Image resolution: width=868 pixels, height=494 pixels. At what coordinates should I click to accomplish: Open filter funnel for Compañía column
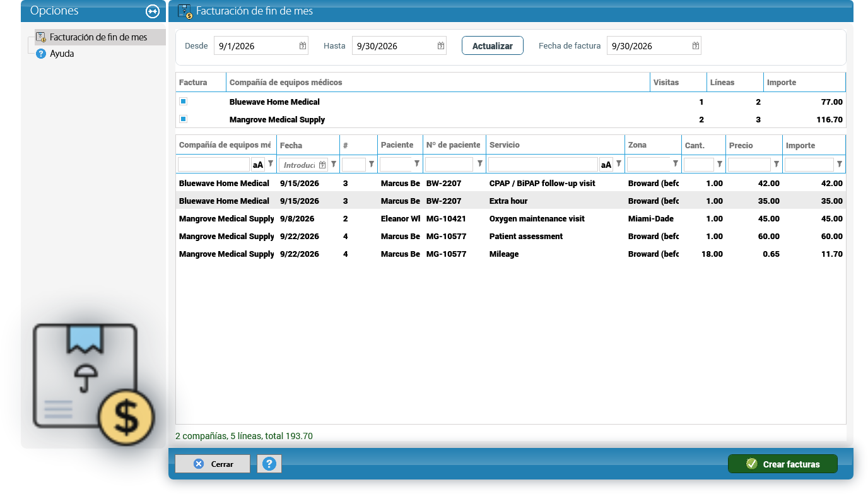click(271, 163)
